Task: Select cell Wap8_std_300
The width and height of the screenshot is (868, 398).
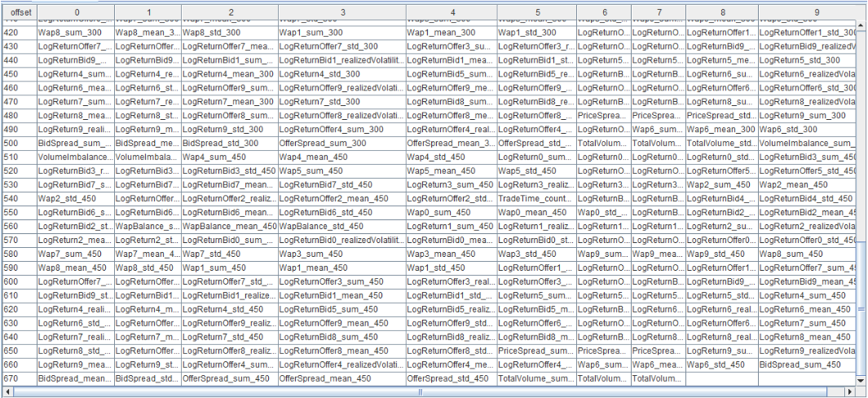Action: 230,33
